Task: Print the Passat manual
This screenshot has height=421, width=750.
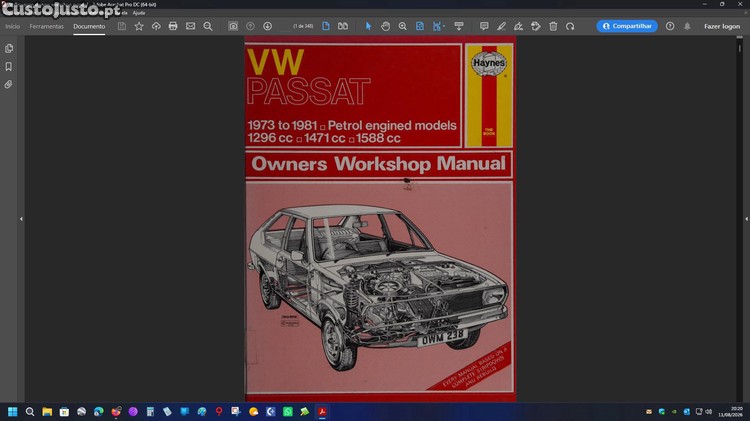Action: point(173,26)
